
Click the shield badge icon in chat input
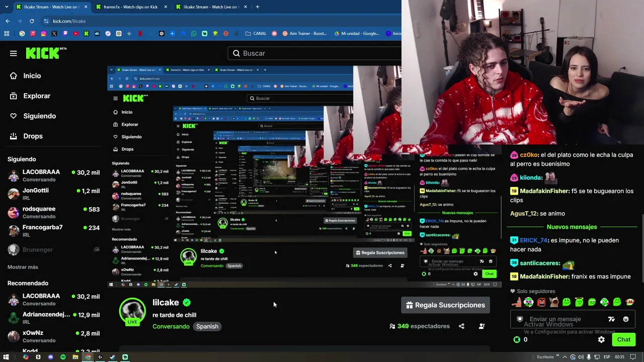pyautogui.click(x=520, y=319)
